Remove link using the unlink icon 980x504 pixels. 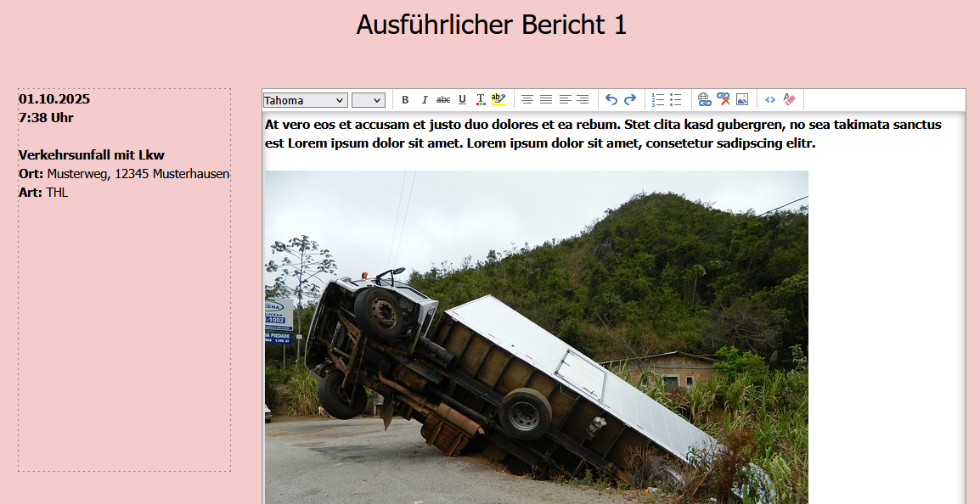tap(724, 100)
